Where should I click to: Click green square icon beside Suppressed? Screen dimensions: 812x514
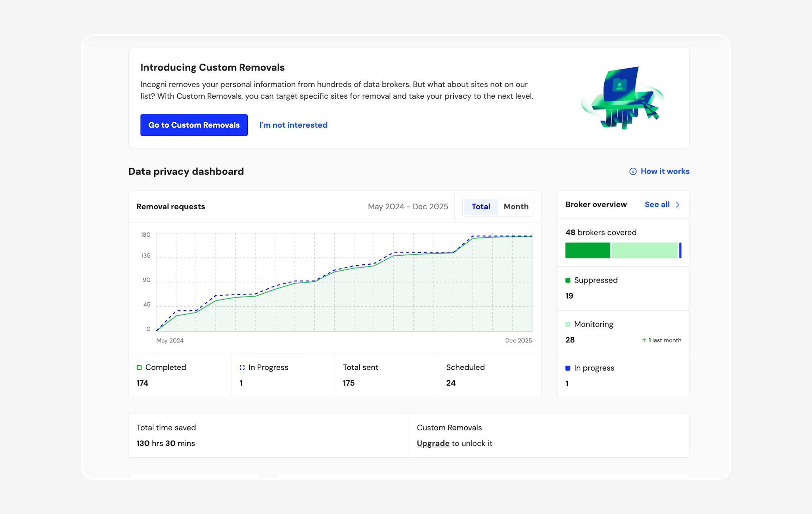tap(568, 281)
